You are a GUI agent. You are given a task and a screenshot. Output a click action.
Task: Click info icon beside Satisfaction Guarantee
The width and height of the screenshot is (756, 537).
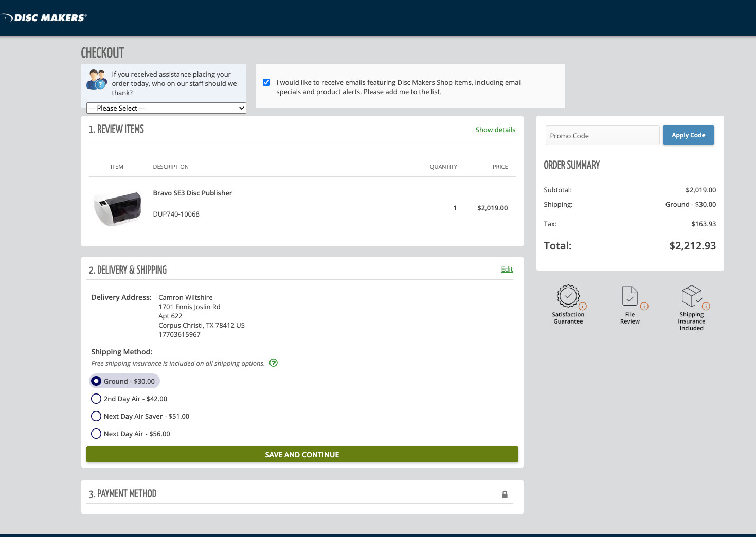click(583, 306)
